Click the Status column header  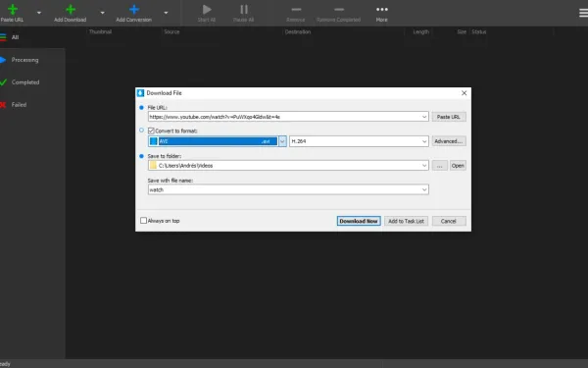pyautogui.click(x=479, y=32)
